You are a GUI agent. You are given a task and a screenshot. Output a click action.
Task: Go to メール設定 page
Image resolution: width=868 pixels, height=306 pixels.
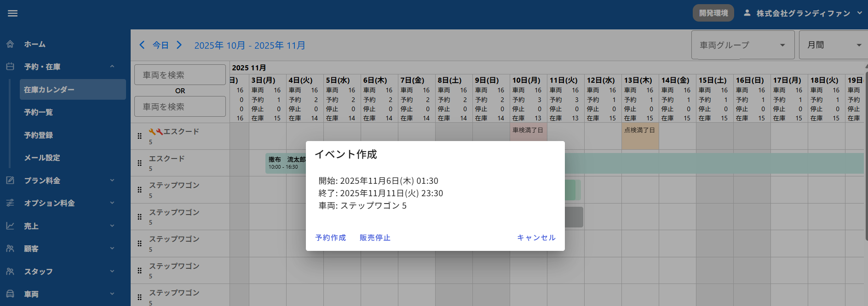42,158
